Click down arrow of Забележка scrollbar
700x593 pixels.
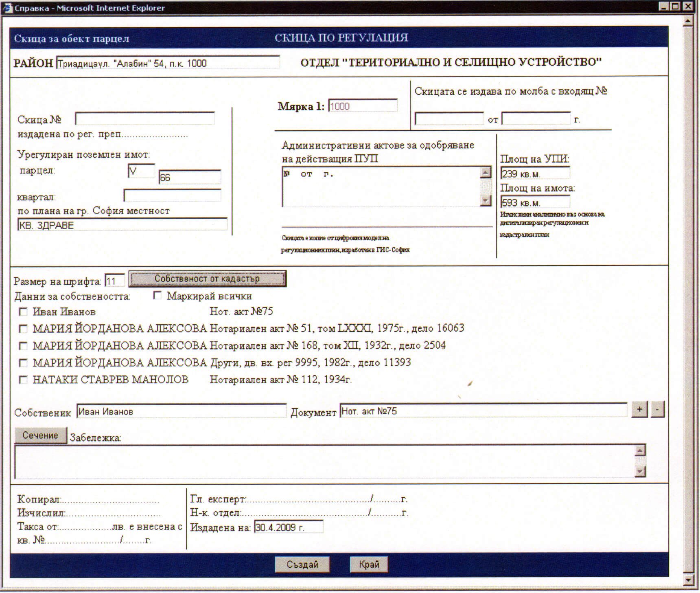click(640, 472)
